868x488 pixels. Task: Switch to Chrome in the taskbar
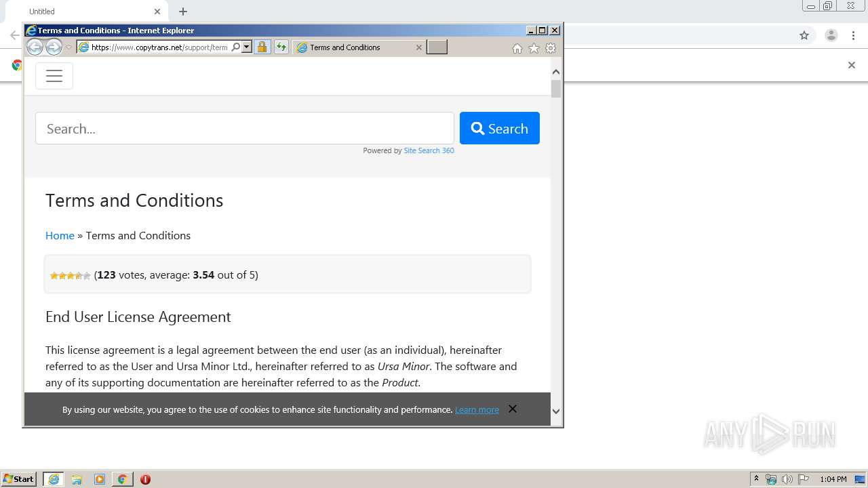(122, 479)
